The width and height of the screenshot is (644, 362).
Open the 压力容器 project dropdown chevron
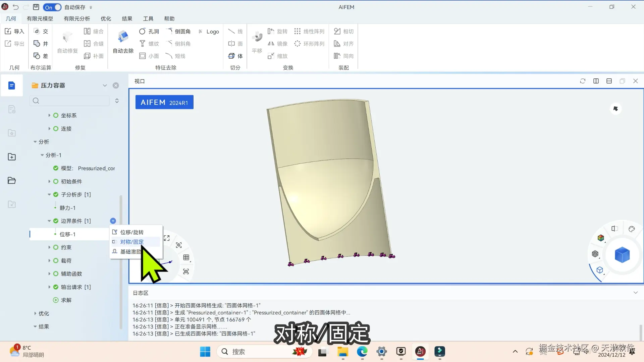tap(105, 85)
